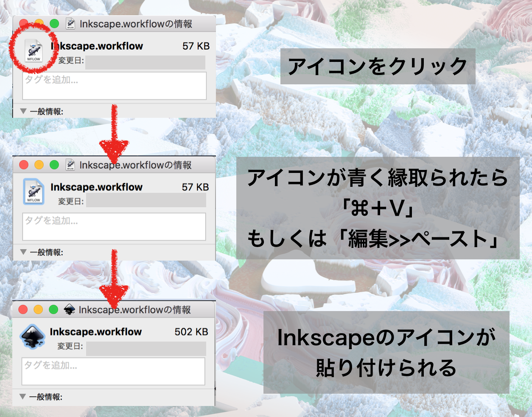Screen dimensions: 532x417
Task: Collapse 一般情報 section in the blue-outlined icon window
Action: [x=24, y=252]
